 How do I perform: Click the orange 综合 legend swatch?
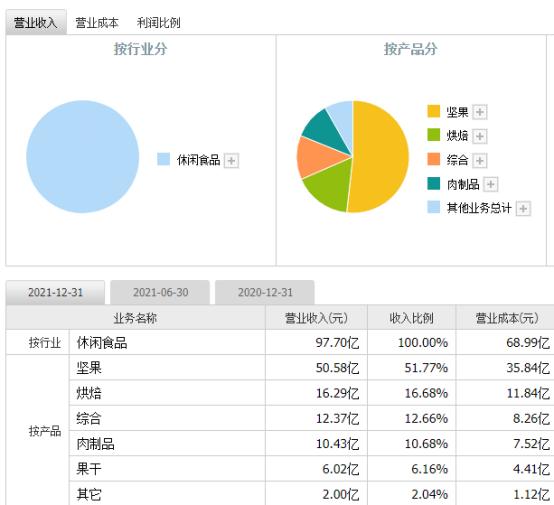[x=434, y=159]
